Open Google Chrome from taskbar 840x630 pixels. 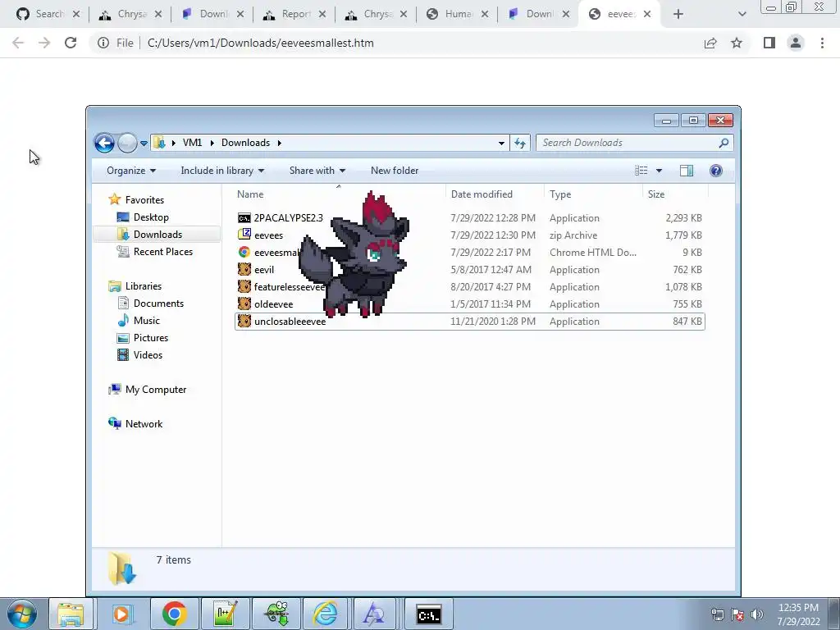point(174,614)
